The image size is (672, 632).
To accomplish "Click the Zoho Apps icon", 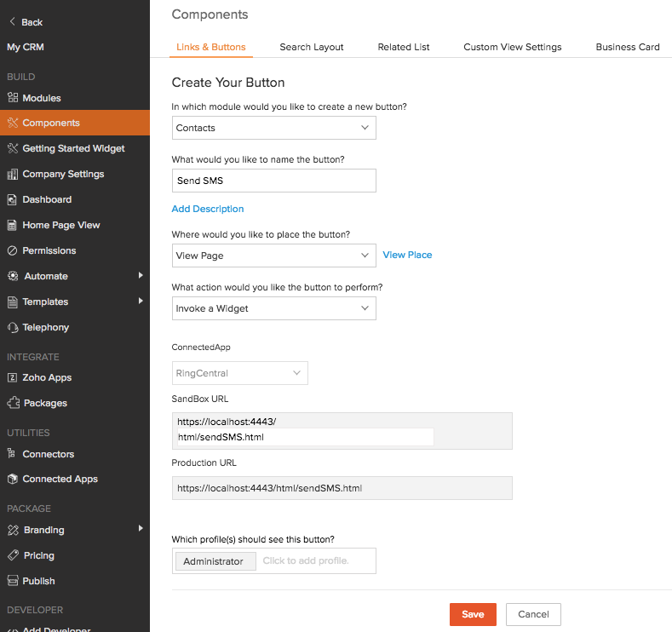I will (13, 377).
